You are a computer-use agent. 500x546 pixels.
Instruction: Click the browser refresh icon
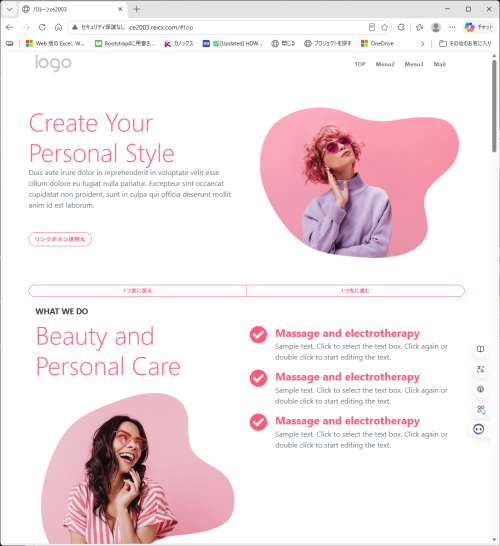click(x=42, y=27)
